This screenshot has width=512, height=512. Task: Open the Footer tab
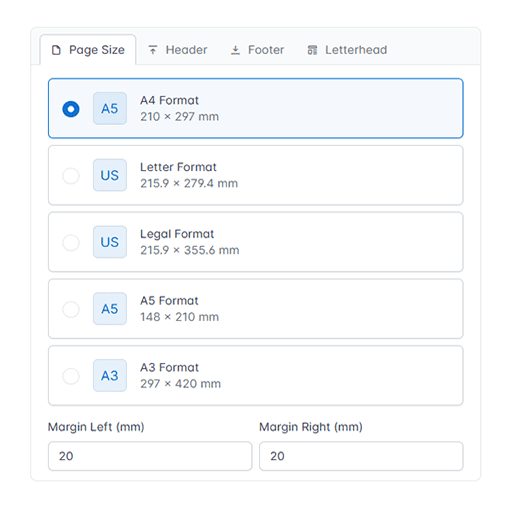point(257,50)
